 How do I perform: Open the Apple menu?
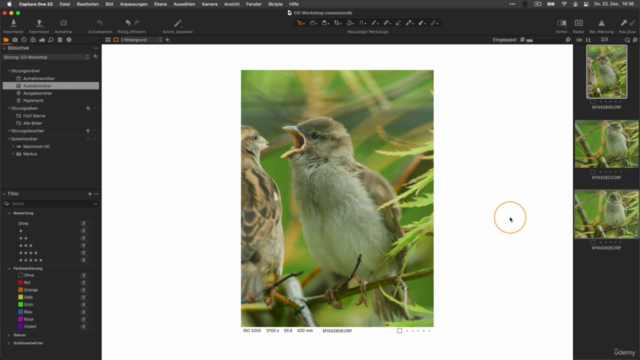[9, 4]
